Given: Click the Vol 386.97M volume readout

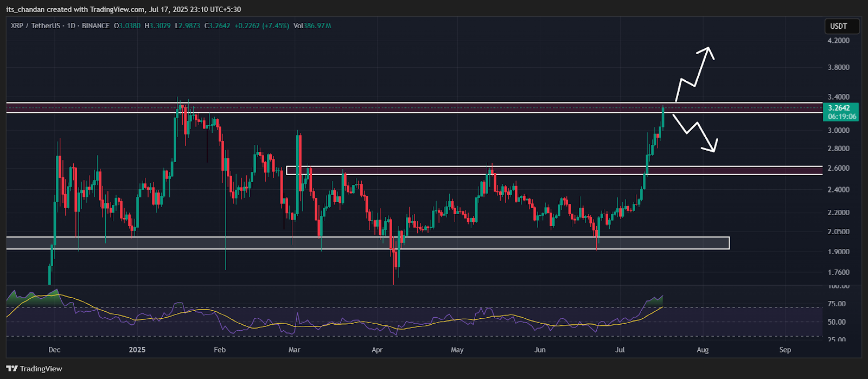Looking at the screenshot, I should (x=312, y=25).
